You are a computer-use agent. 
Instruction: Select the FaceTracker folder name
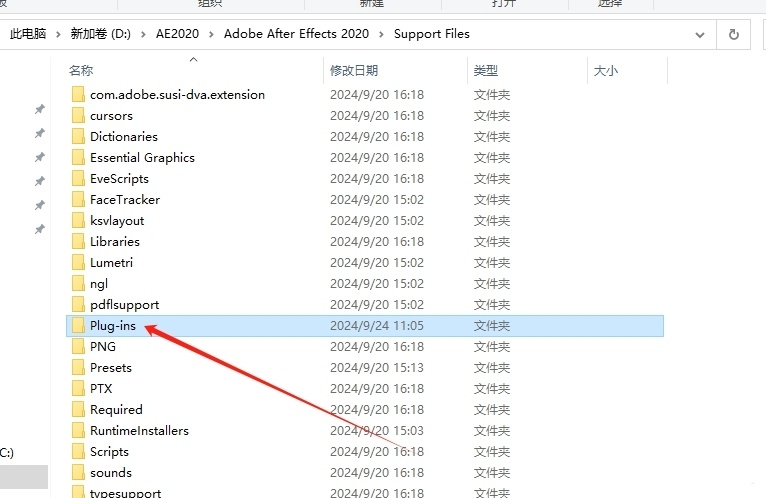pyautogui.click(x=125, y=199)
